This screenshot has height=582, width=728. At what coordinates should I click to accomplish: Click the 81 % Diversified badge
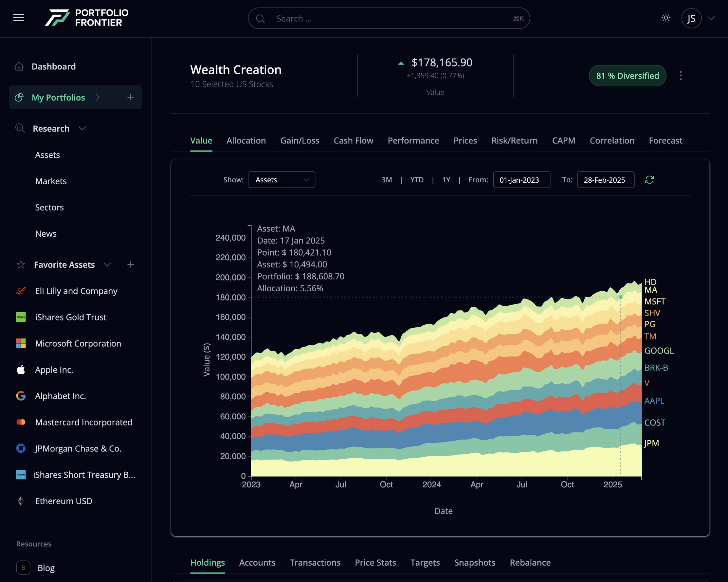click(x=628, y=76)
